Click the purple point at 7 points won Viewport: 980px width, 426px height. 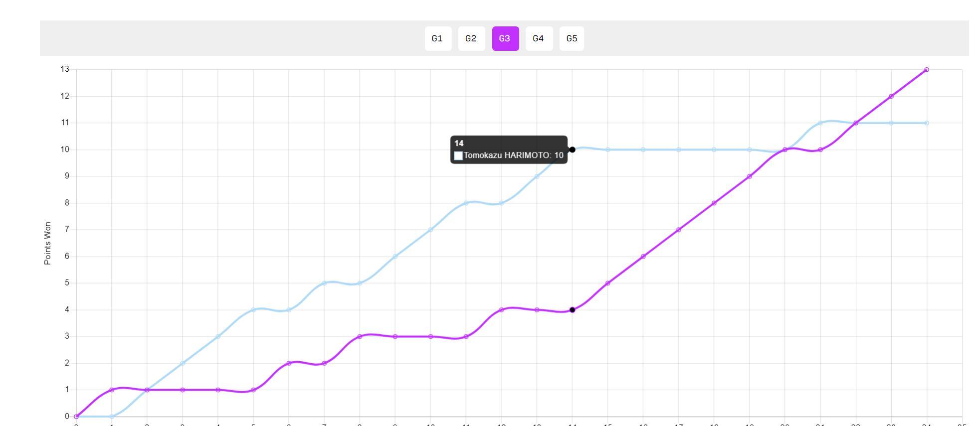(x=678, y=230)
